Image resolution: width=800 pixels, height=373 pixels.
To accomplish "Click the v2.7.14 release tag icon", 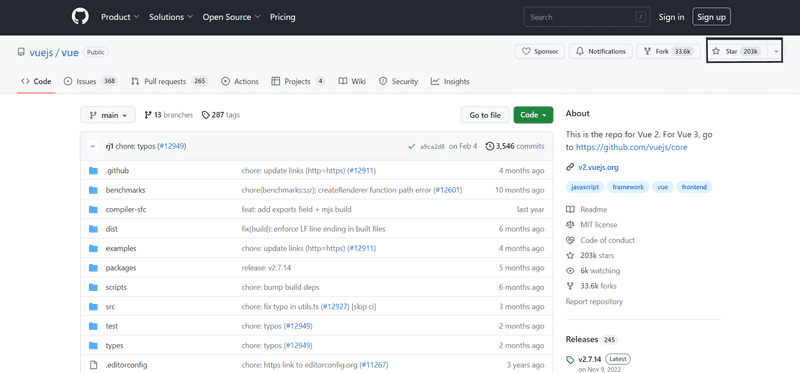I will coord(570,360).
